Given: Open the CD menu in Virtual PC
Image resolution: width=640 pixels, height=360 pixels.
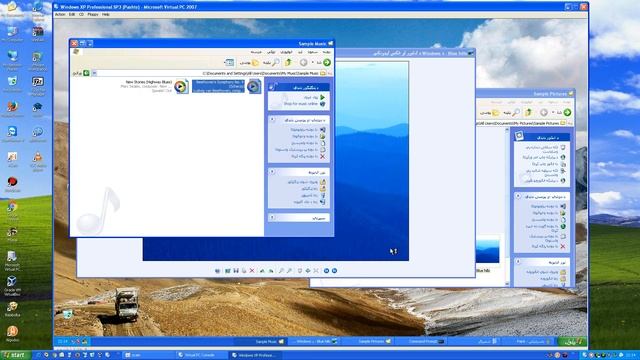Looking at the screenshot, I should click(x=81, y=14).
